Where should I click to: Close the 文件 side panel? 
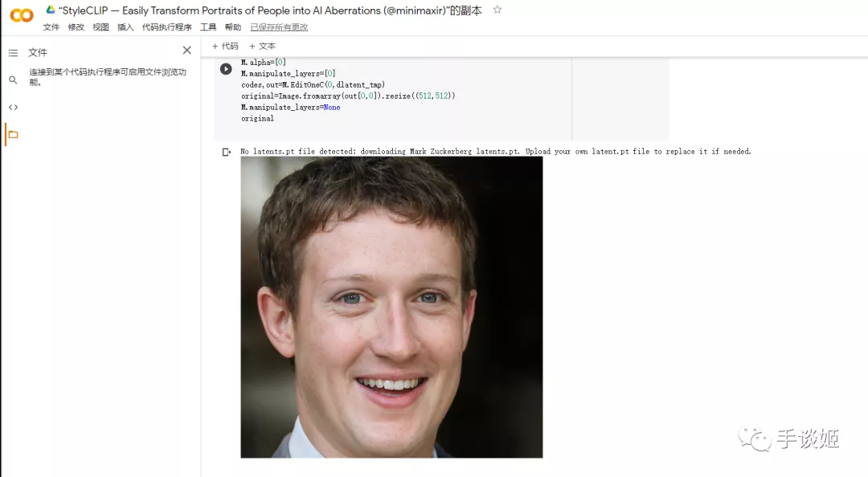[187, 51]
